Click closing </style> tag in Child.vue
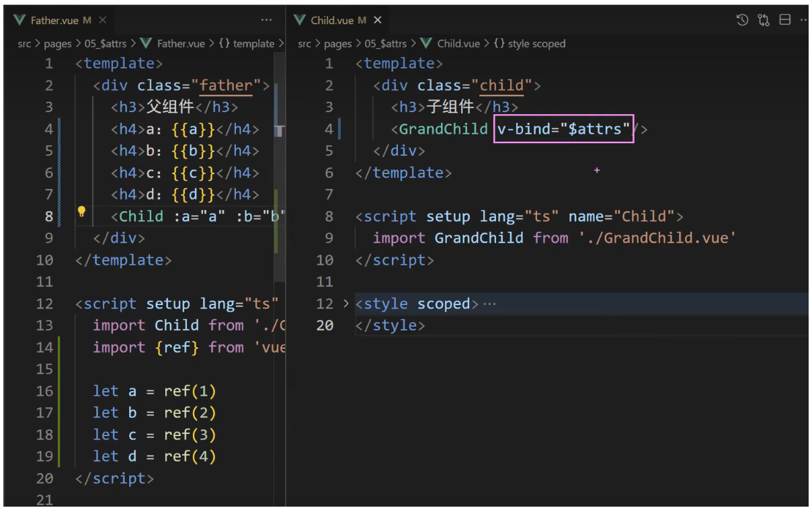 tap(390, 325)
